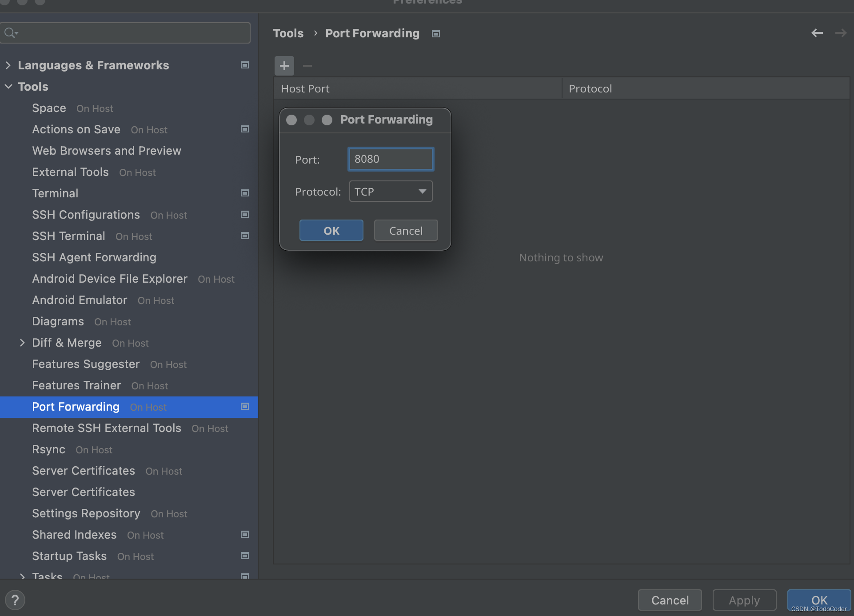Screen dimensions: 854x616
Task: Click icon on Shared Indexes row
Action: [244, 534]
